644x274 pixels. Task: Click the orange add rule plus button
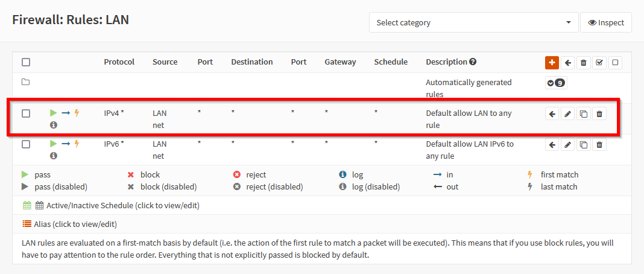pos(552,62)
